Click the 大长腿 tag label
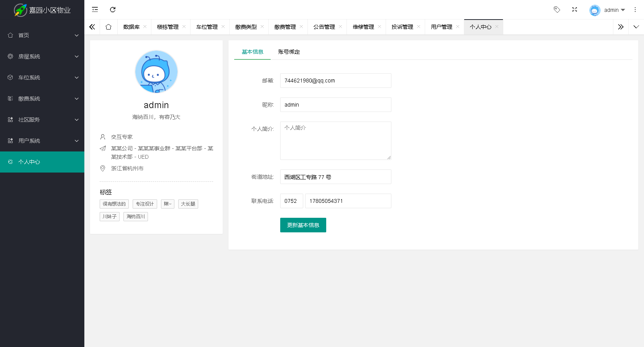This screenshot has height=347, width=644. click(188, 204)
